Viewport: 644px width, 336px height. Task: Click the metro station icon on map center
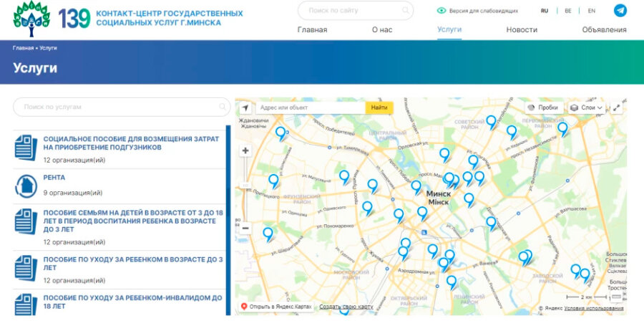coord(424,233)
